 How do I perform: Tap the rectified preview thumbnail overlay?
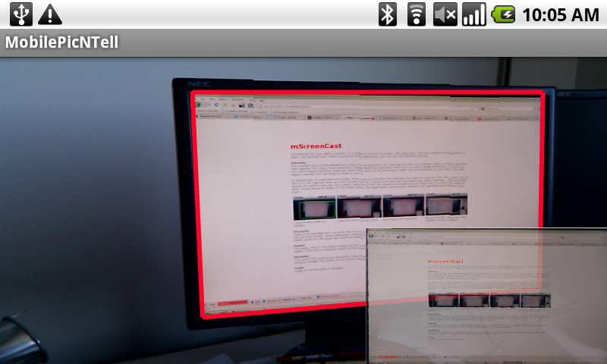tap(486, 296)
